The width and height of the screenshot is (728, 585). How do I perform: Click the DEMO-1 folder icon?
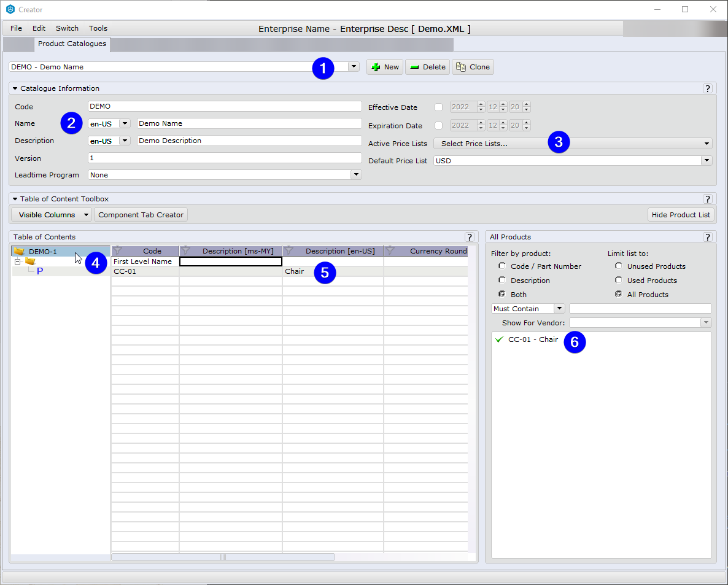(x=19, y=251)
